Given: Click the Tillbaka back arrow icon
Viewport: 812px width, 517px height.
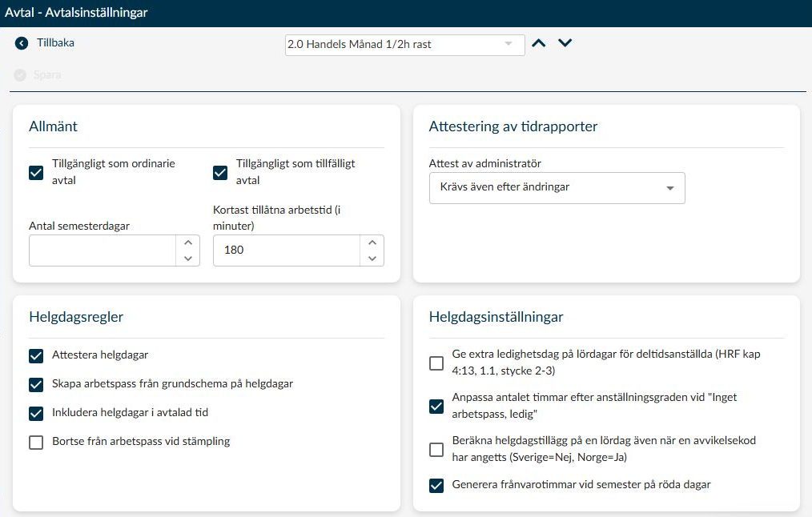Looking at the screenshot, I should click(22, 43).
